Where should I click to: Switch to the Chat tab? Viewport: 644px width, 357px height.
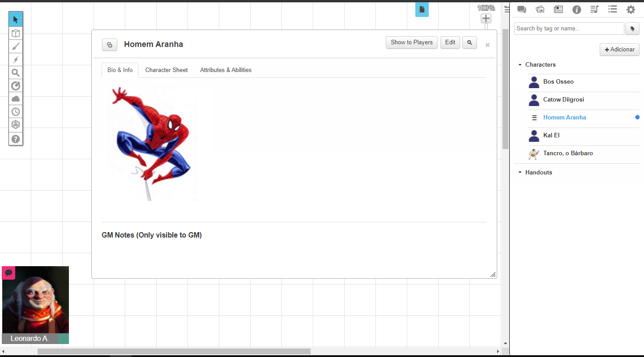pyautogui.click(x=521, y=9)
